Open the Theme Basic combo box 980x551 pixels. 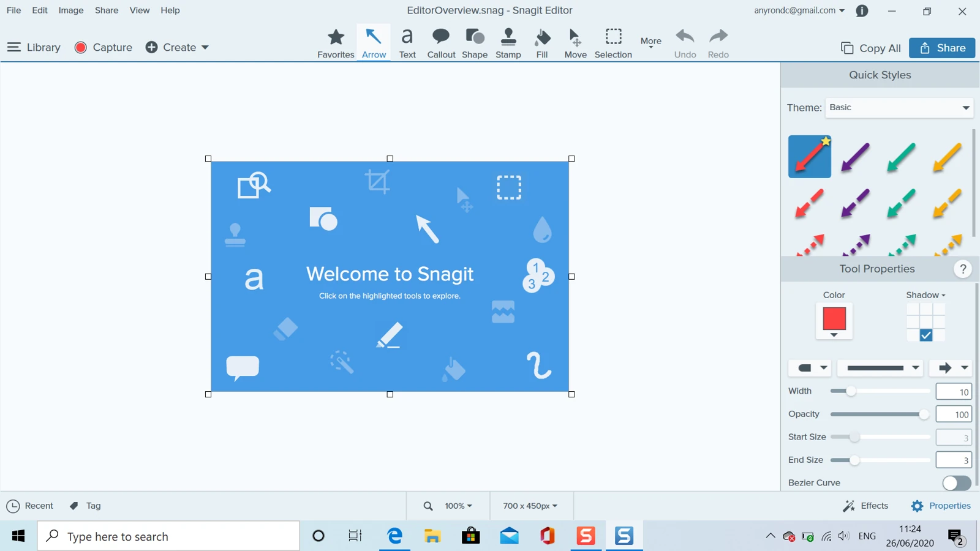(899, 108)
